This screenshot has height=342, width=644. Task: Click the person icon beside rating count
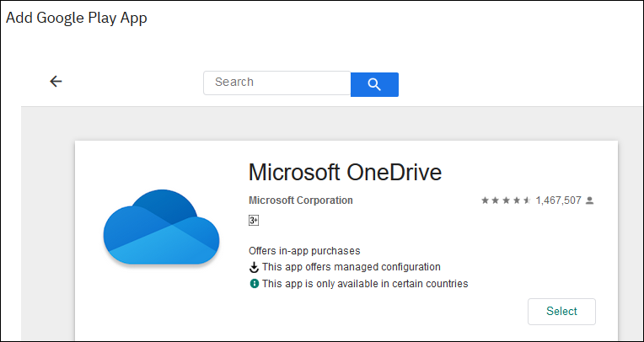pos(589,200)
